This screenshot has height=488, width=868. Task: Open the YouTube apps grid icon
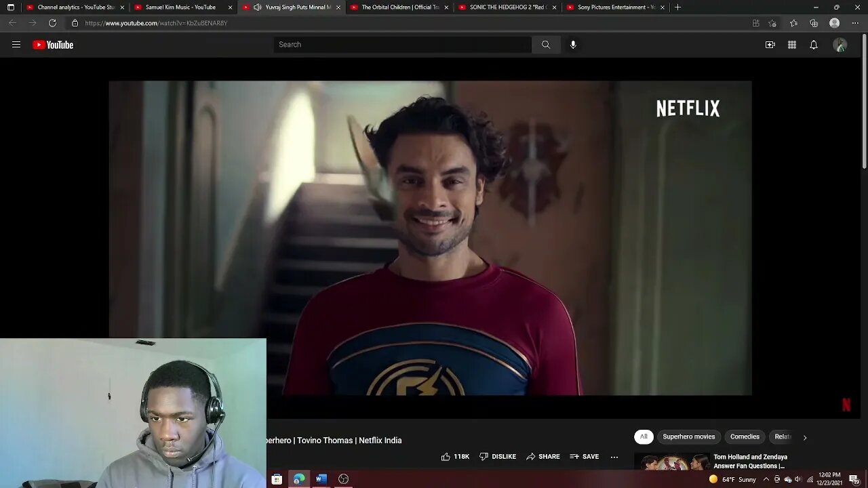tap(792, 45)
